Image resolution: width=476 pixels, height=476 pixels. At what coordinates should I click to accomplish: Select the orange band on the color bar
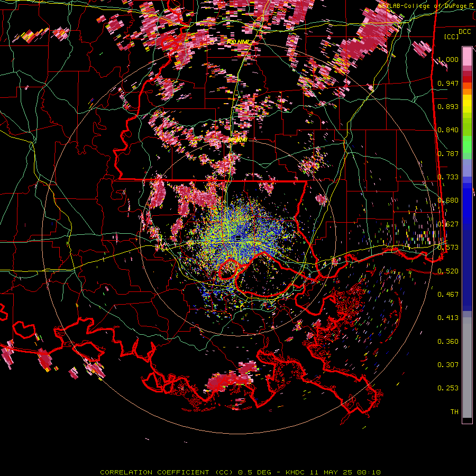click(467, 91)
